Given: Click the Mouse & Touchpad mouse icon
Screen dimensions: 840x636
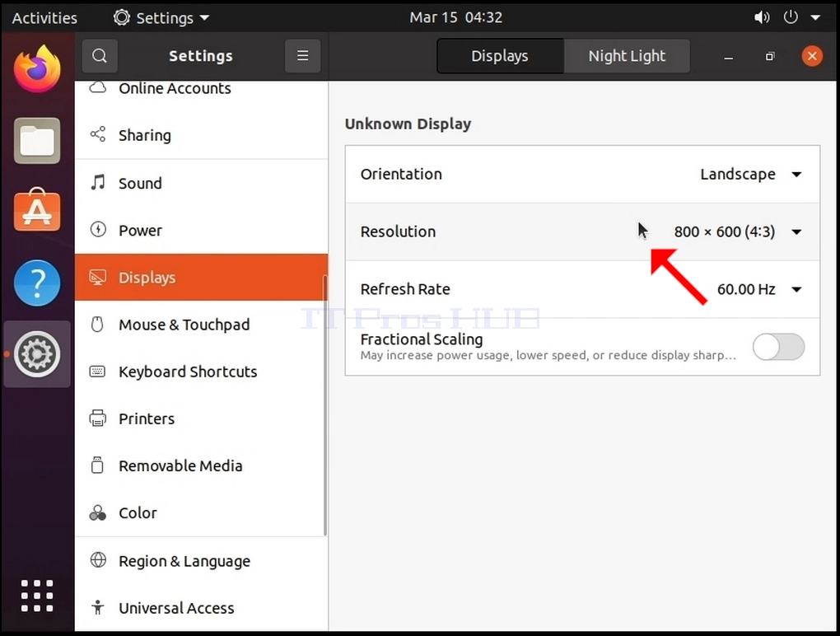Looking at the screenshot, I should (97, 324).
